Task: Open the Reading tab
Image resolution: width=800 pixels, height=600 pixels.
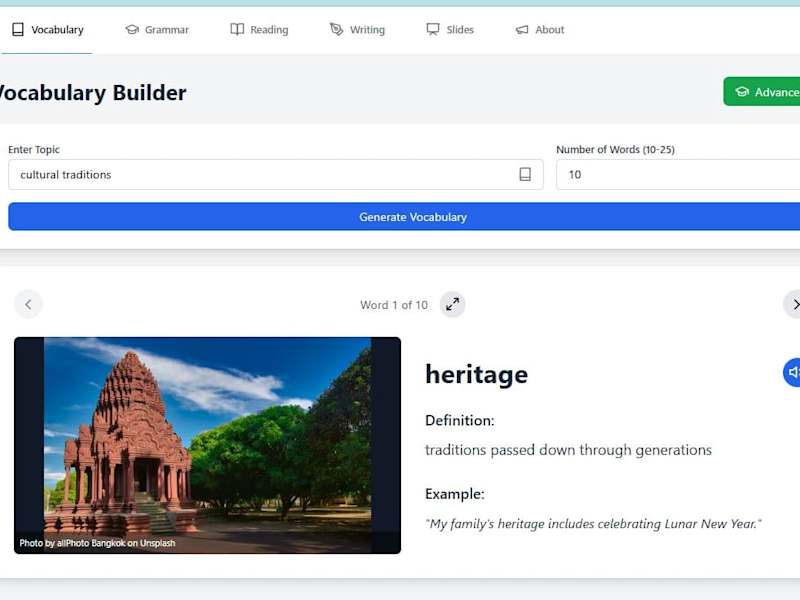Action: (259, 30)
